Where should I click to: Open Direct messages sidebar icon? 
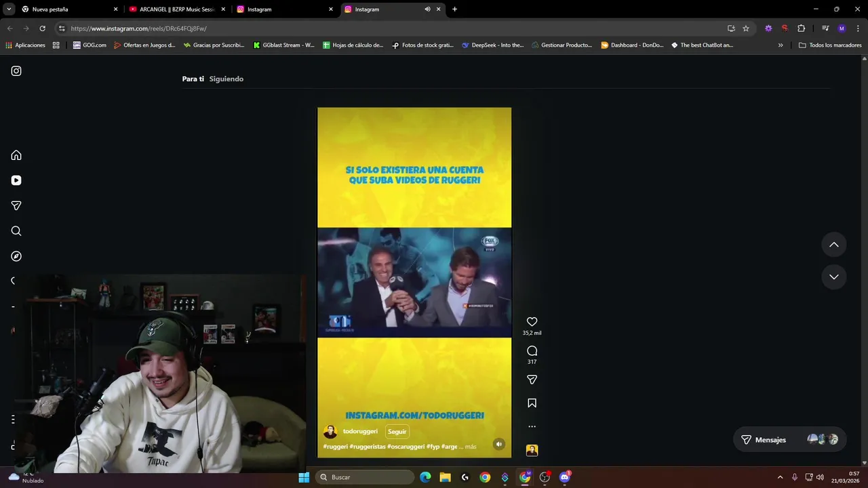click(16, 205)
